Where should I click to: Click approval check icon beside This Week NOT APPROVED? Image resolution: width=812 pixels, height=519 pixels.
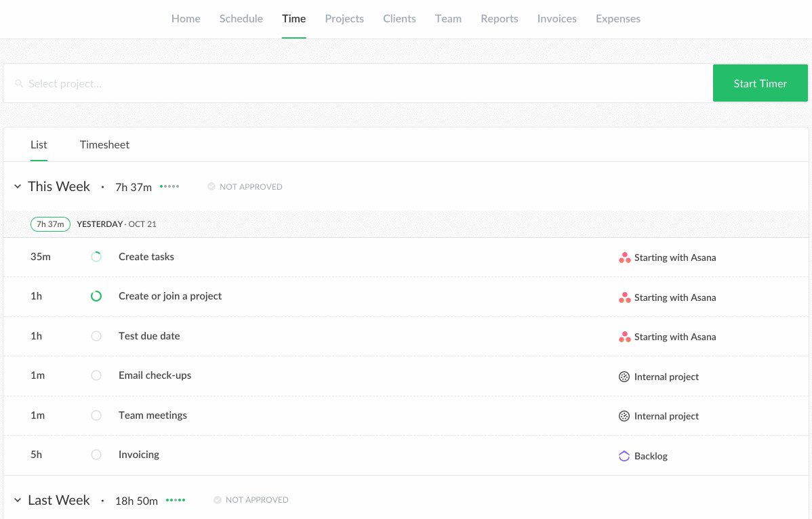(x=211, y=186)
